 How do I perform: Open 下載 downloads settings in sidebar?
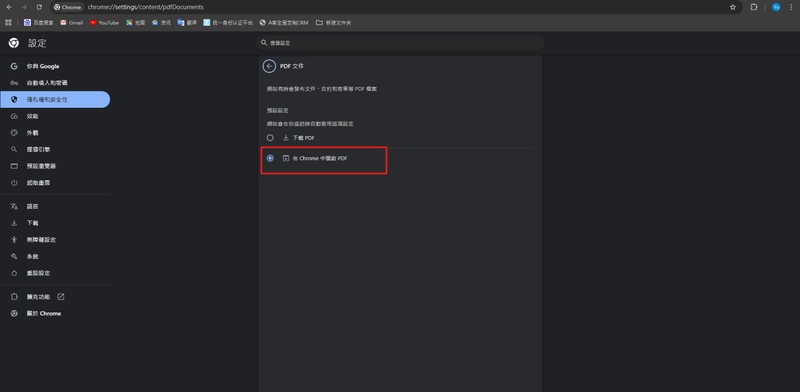point(55,223)
